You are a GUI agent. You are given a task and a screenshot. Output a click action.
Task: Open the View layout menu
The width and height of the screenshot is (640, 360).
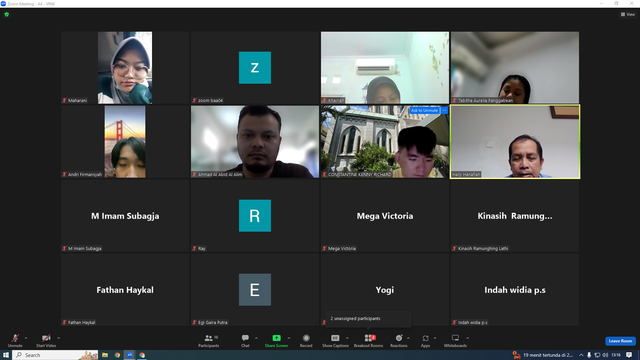point(628,14)
